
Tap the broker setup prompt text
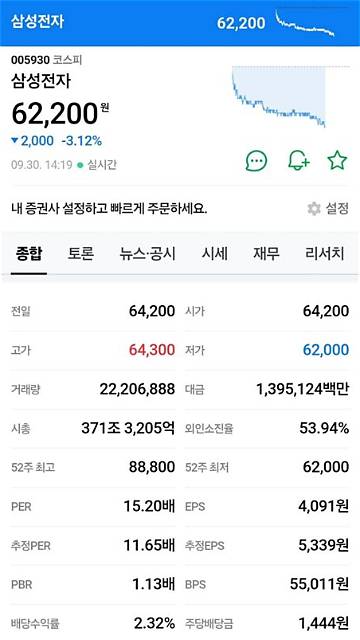pyautogui.click(x=109, y=209)
